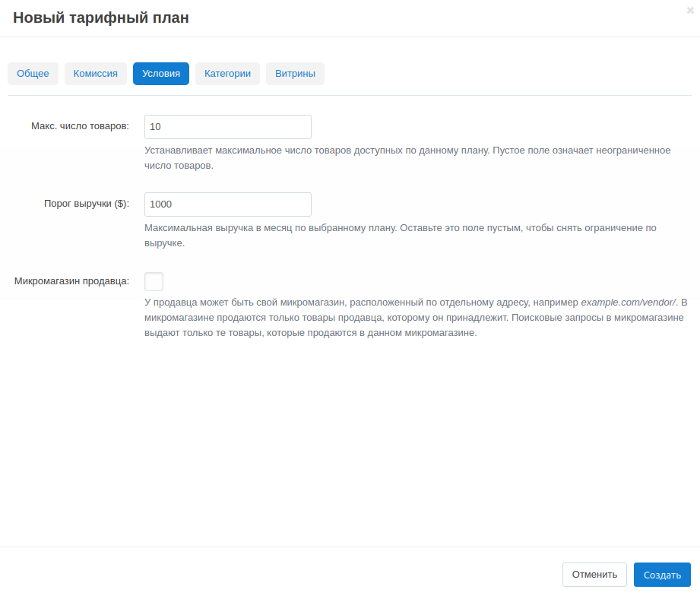Click the Создать button
Viewport: 700px width, 599px height.
click(x=662, y=575)
